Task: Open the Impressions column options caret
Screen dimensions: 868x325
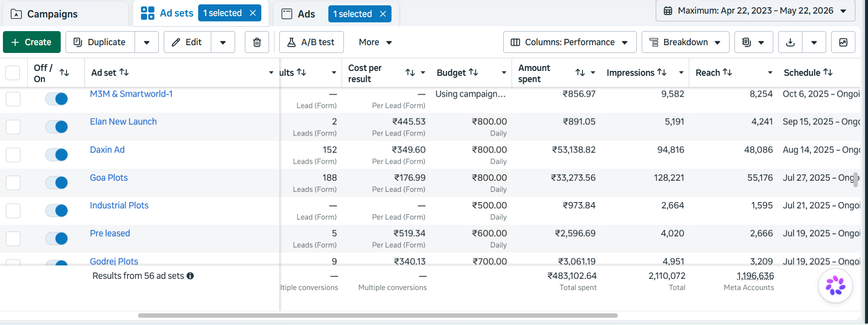Action: click(681, 73)
